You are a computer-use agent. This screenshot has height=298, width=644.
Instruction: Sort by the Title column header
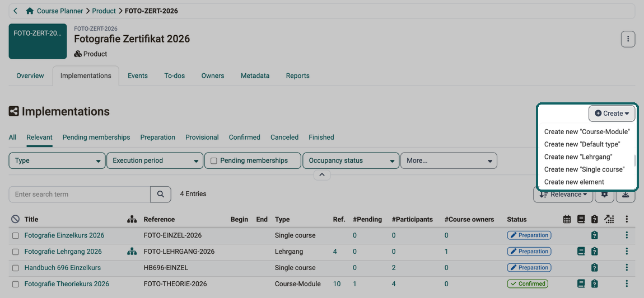click(x=31, y=219)
